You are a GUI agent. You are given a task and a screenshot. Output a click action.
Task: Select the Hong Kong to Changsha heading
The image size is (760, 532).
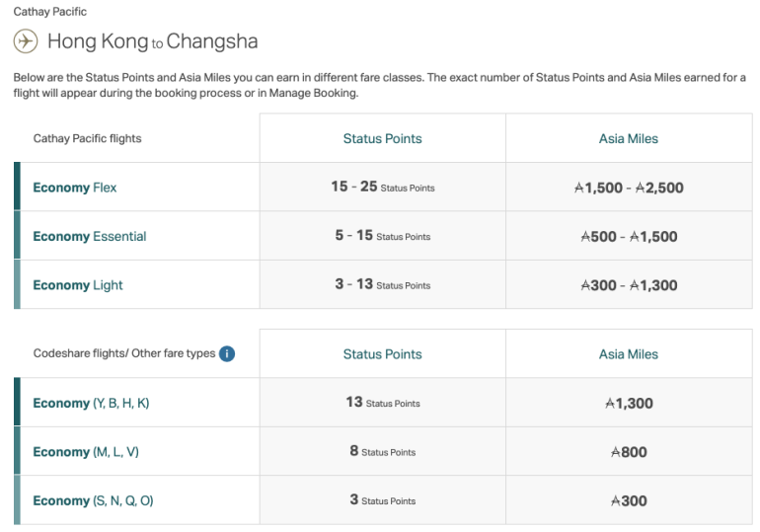click(x=152, y=41)
